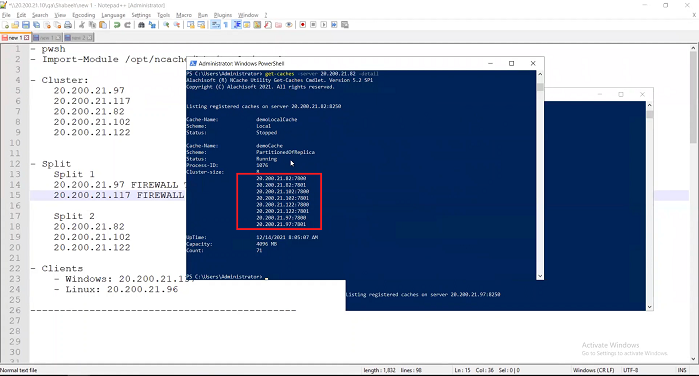The height and width of the screenshot is (376, 699).
Task: Save the current file using the toolbar
Action: point(26,25)
